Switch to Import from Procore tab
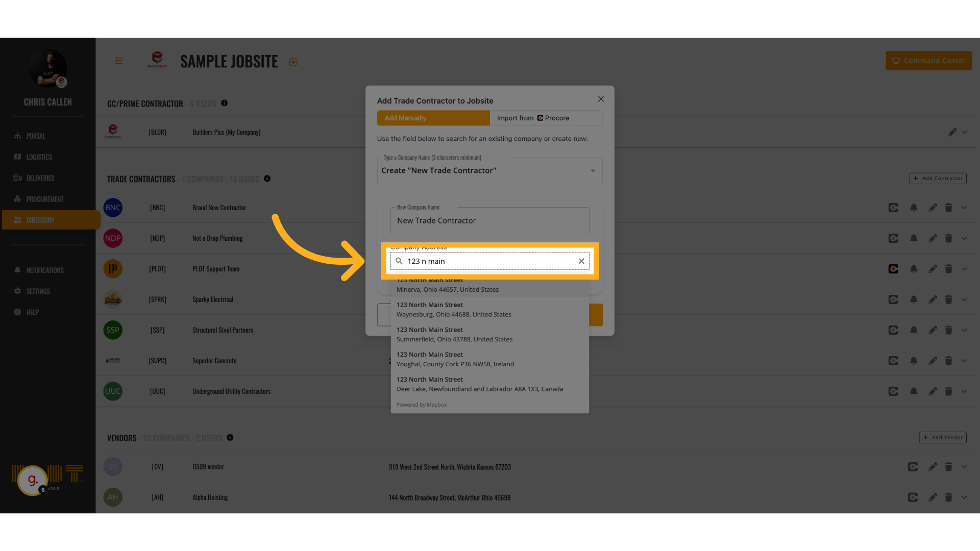The image size is (980, 551). click(x=546, y=118)
